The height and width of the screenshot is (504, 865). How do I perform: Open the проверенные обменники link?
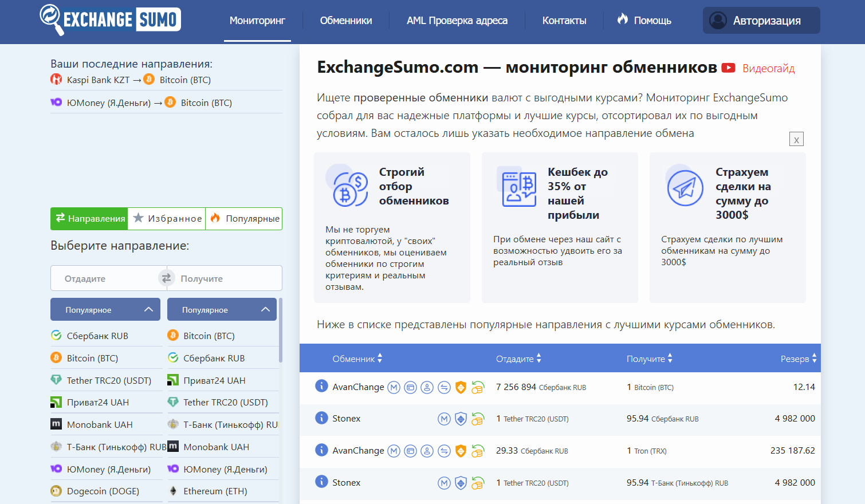[x=421, y=98]
